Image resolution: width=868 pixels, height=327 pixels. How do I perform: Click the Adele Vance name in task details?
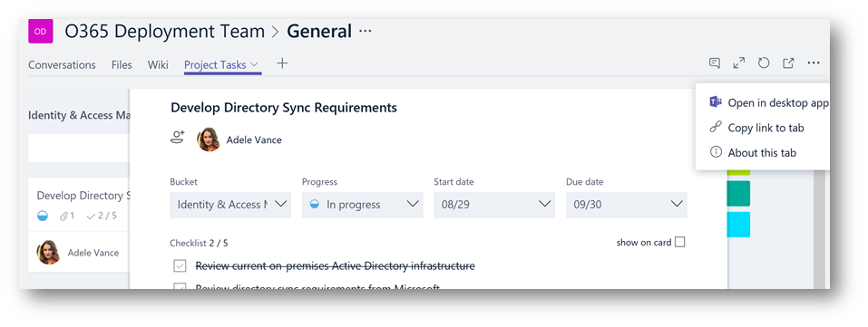(x=254, y=140)
